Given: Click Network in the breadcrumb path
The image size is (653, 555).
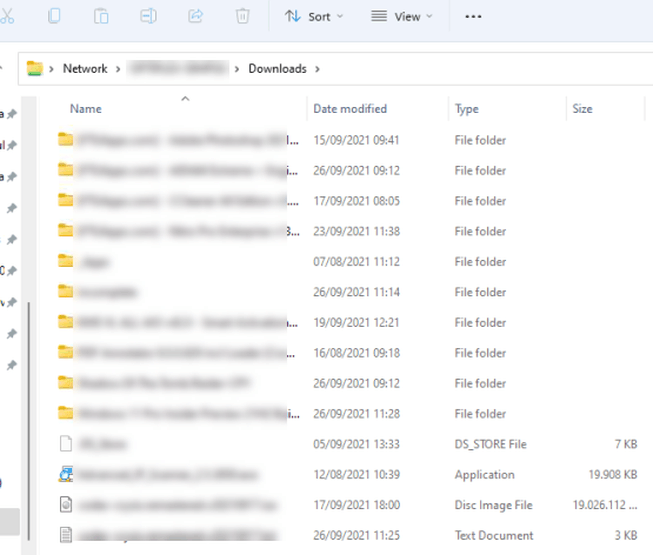Looking at the screenshot, I should (85, 68).
